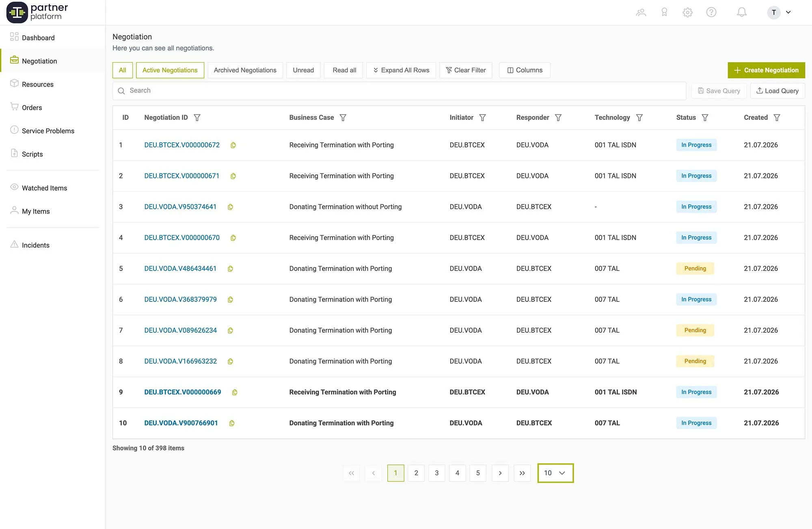Focus the Search input field
Screen dimensions: 812x529
399,91
